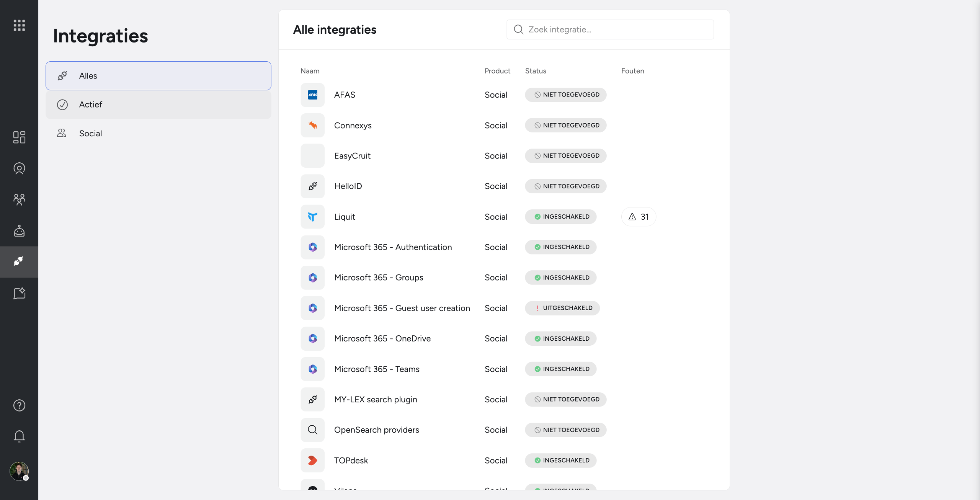
Task: Click the Microsoft 365 Teams logo icon
Action: (312, 369)
